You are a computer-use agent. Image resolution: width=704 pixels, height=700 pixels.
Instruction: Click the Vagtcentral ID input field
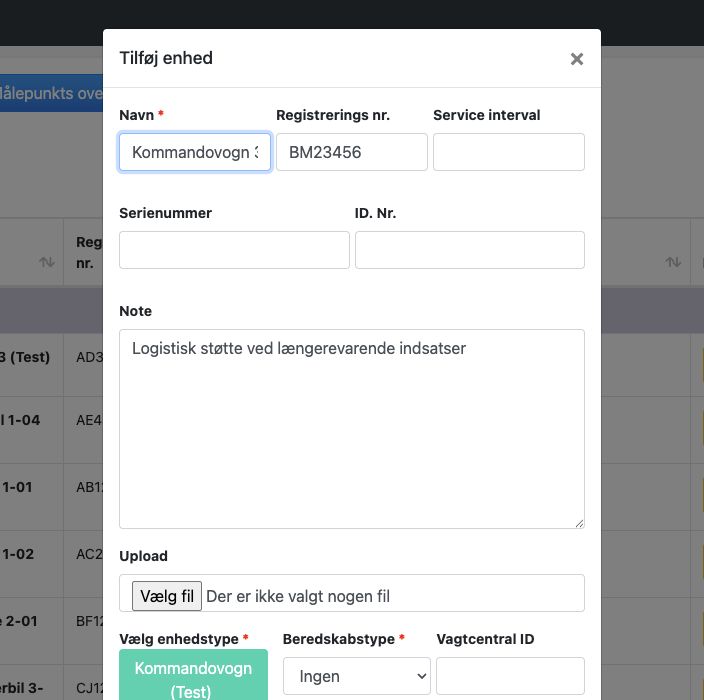[x=510, y=676]
